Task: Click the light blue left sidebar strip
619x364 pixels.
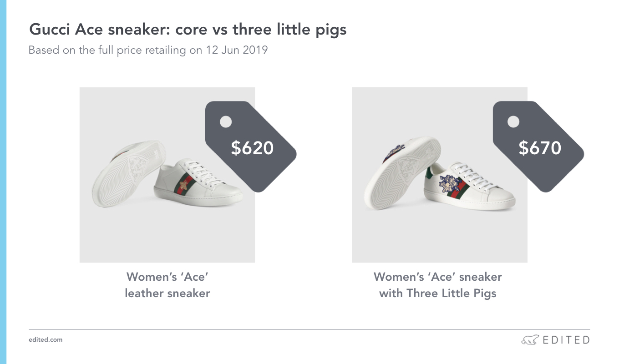Action: (3, 182)
